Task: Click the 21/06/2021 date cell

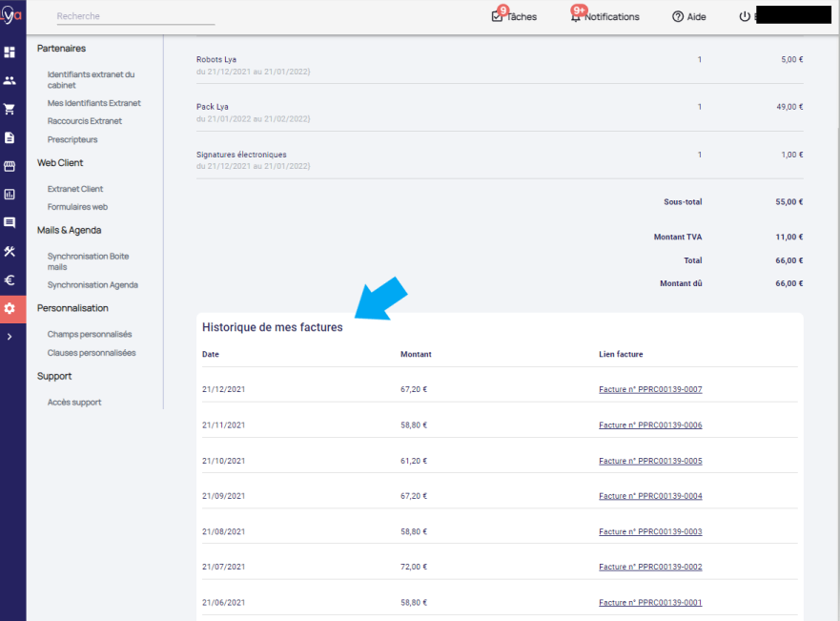Action: pos(223,603)
